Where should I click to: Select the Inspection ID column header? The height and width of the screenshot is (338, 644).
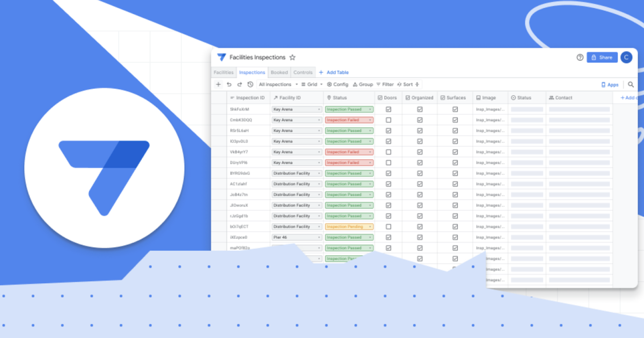pos(247,98)
